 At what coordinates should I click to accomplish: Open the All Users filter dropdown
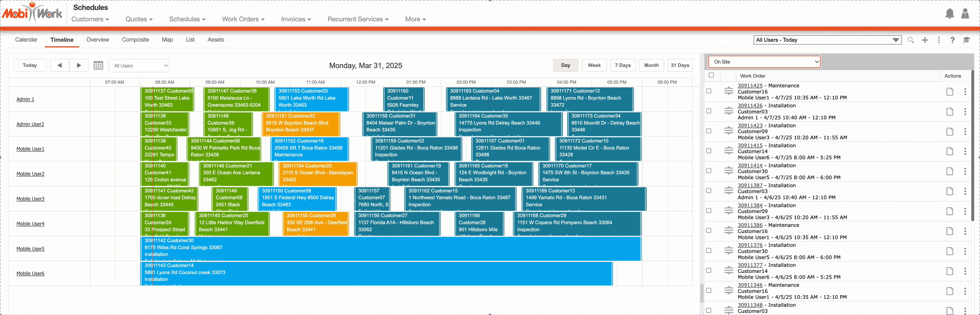(x=139, y=66)
